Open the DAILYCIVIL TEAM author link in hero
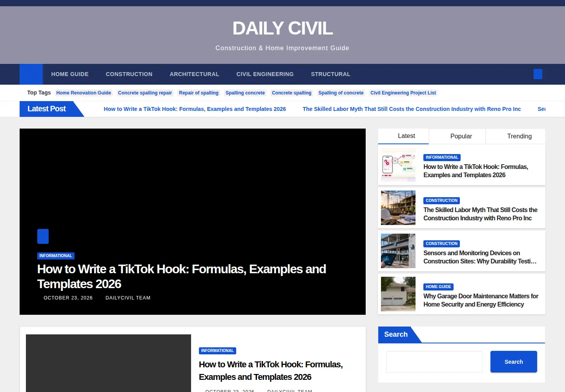 [128, 298]
